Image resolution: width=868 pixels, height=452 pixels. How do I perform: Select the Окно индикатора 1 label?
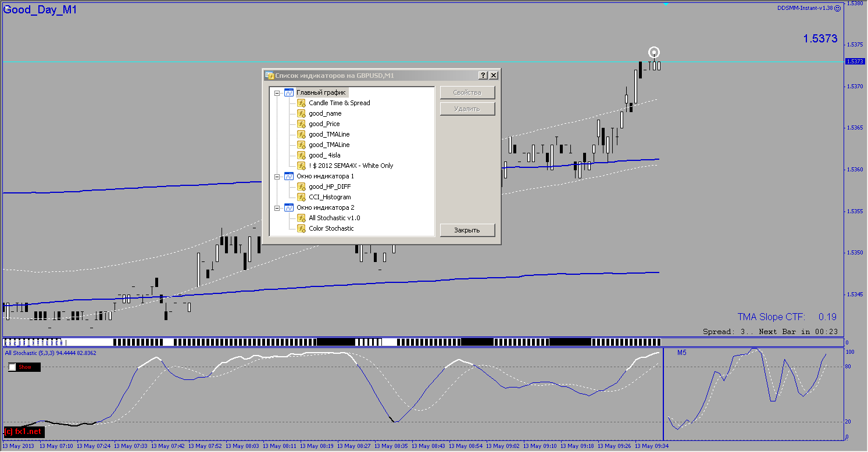point(325,176)
